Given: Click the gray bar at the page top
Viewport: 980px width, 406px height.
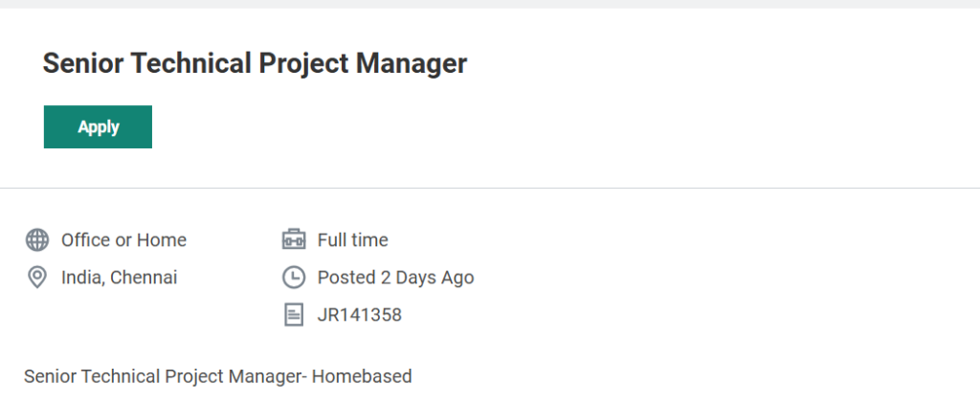Looking at the screenshot, I should click(490, 4).
